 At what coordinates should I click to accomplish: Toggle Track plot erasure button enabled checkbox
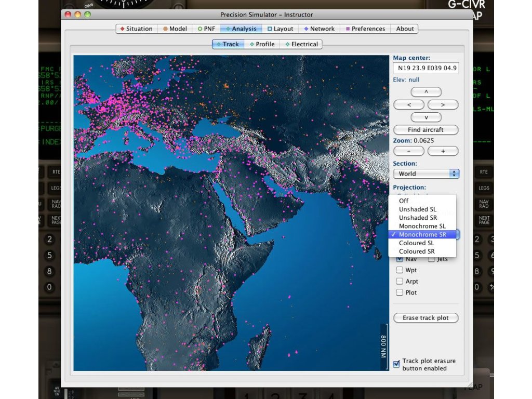pos(396,364)
